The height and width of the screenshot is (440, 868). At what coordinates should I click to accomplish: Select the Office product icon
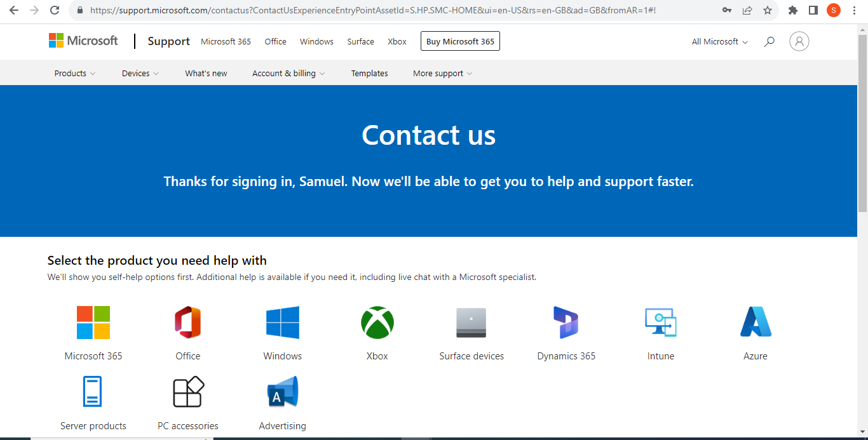pos(188,323)
